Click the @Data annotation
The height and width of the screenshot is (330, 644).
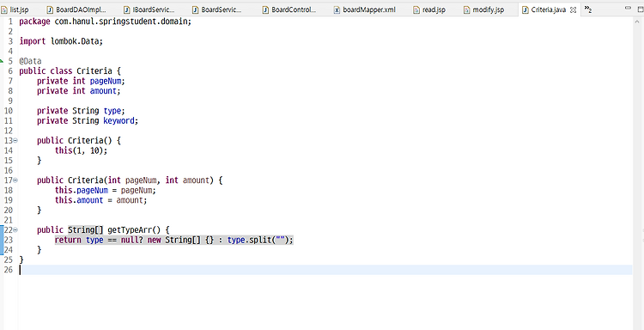pyautogui.click(x=30, y=61)
